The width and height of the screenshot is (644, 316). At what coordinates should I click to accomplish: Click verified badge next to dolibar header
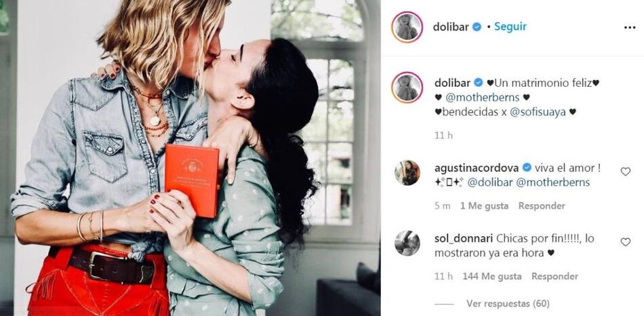click(x=477, y=27)
